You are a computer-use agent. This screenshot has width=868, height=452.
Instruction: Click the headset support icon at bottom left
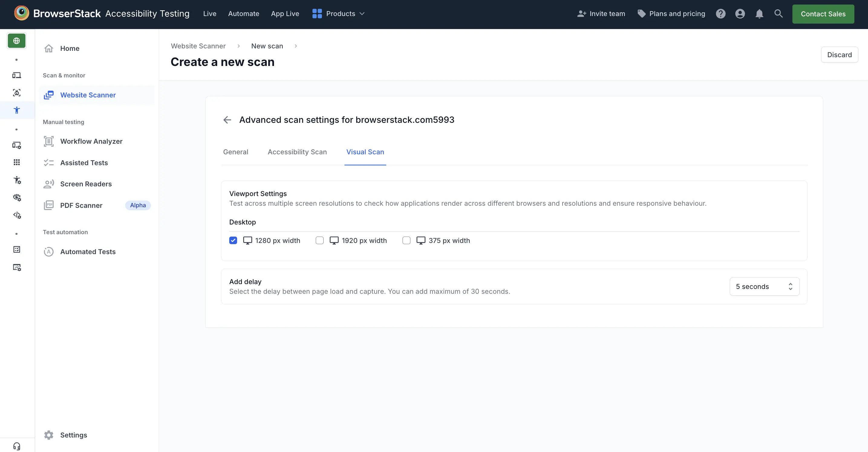(x=17, y=446)
